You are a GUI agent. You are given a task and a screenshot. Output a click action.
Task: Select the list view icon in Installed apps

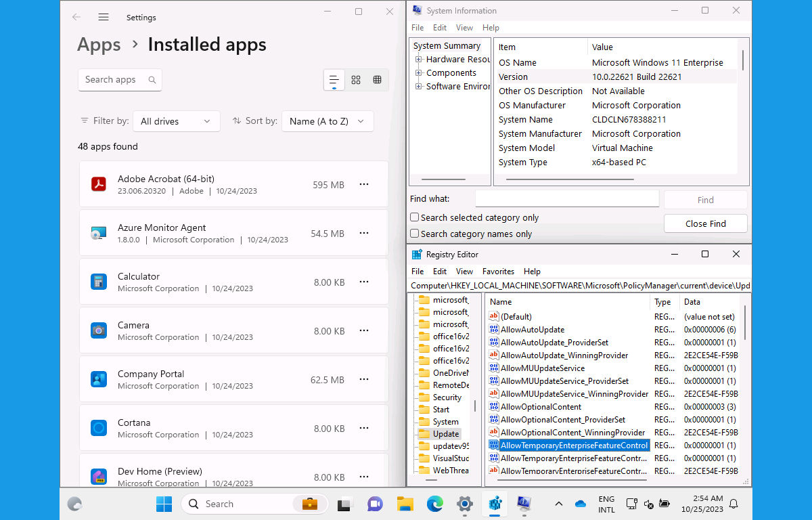[334, 79]
